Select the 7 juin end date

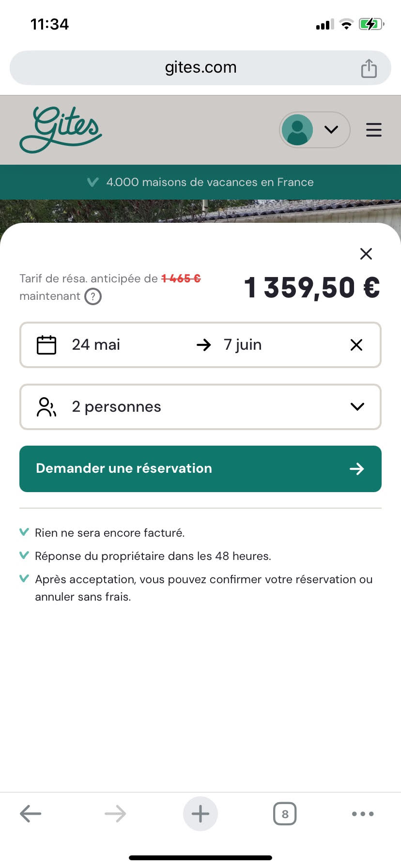[x=242, y=345]
